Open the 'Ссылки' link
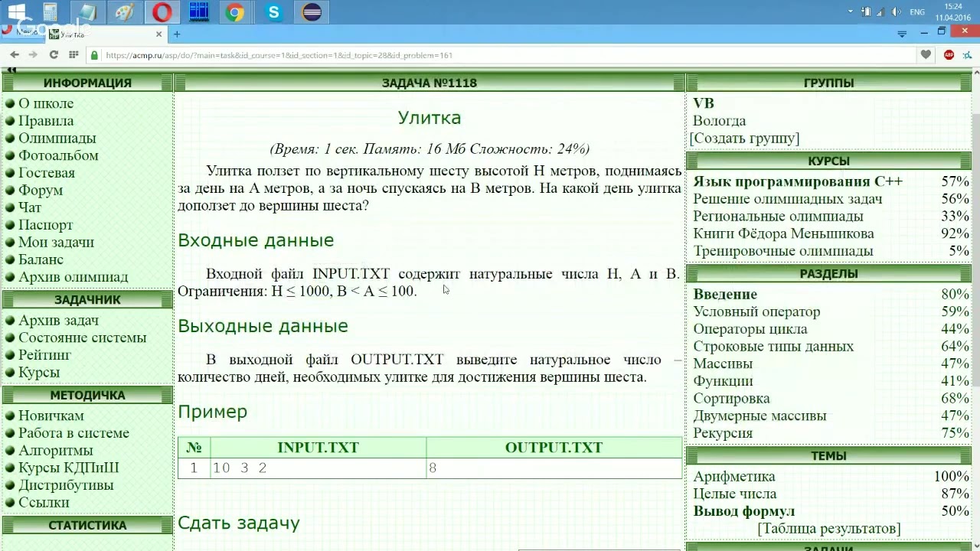Image resolution: width=980 pixels, height=551 pixels. pyautogui.click(x=44, y=503)
